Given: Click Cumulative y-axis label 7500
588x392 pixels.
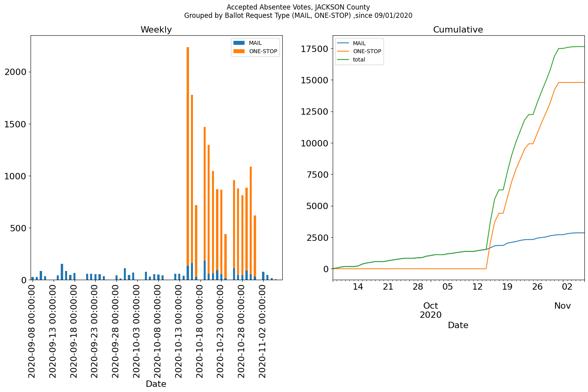Looking at the screenshot, I should coord(317,175).
